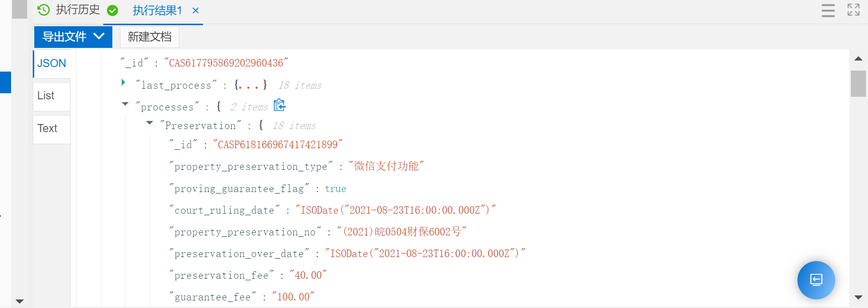Click the blue floating panel button
The image size is (868, 308).
point(816,280)
